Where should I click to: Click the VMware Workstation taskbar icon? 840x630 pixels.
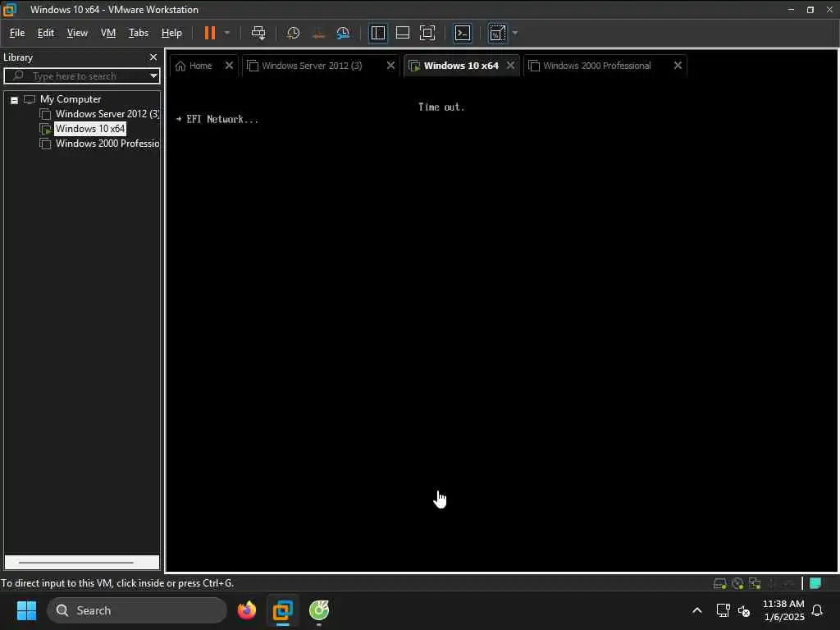coord(282,610)
